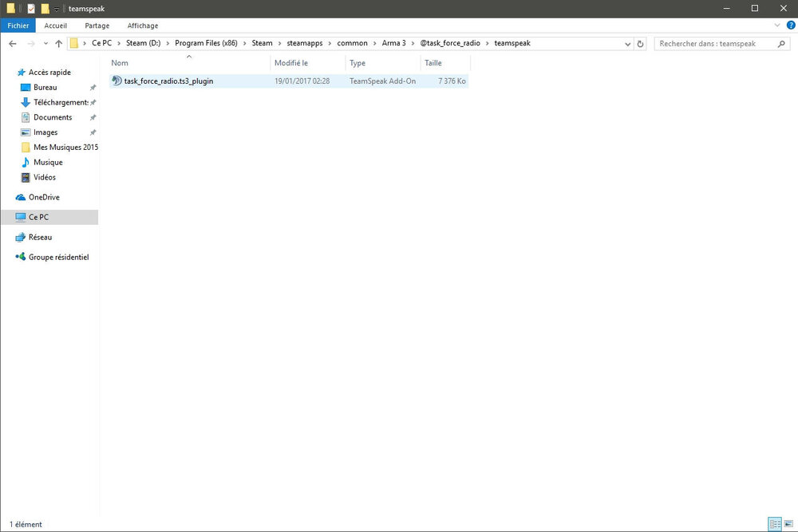Expand the address bar history dropdown

point(627,44)
